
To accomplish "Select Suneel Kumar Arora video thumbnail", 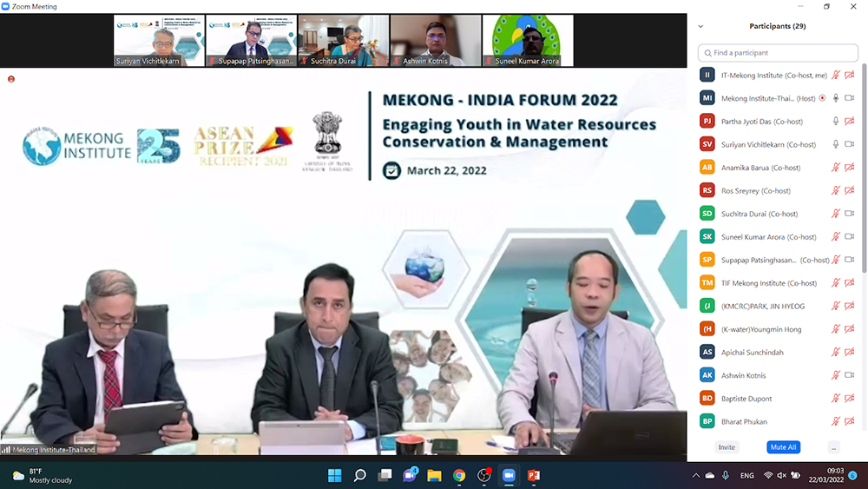I will tap(528, 41).
